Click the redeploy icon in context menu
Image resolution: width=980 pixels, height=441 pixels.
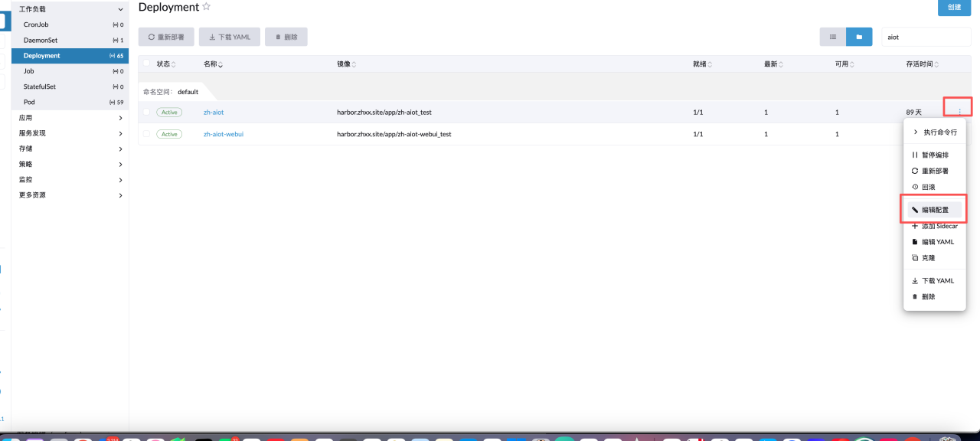click(914, 171)
